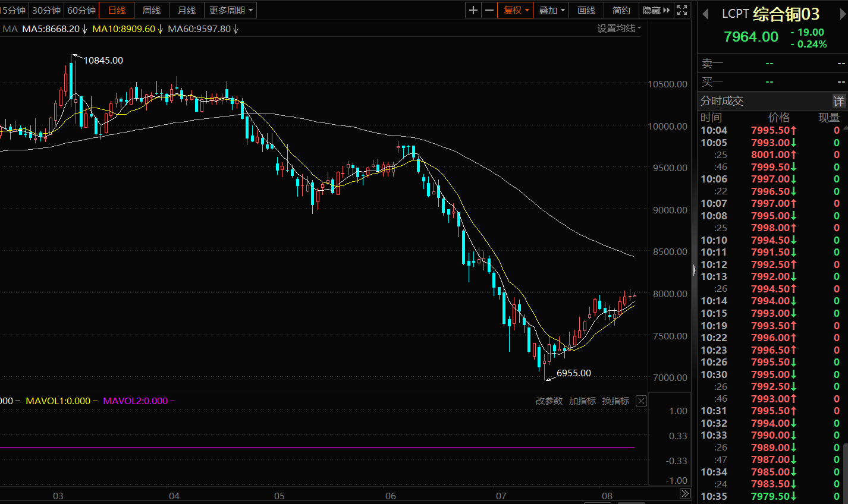Switch to 15分钟 period tab
Image resolution: width=848 pixels, height=504 pixels.
14,10
